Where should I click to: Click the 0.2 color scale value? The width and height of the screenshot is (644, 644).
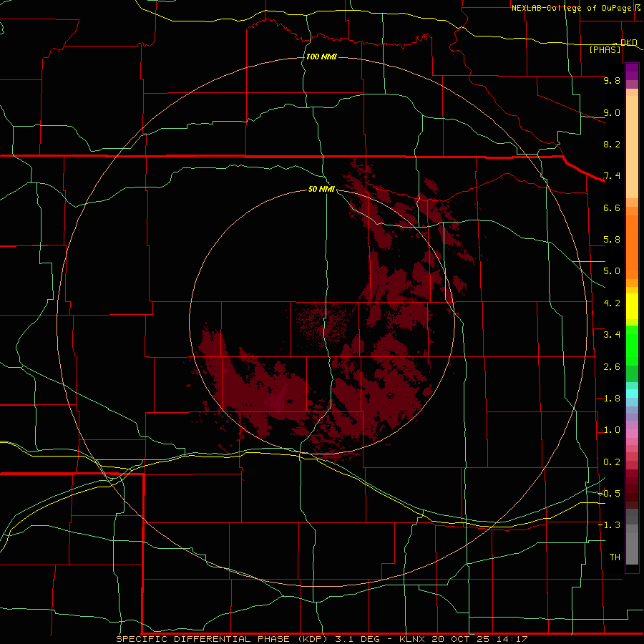[x=612, y=462]
